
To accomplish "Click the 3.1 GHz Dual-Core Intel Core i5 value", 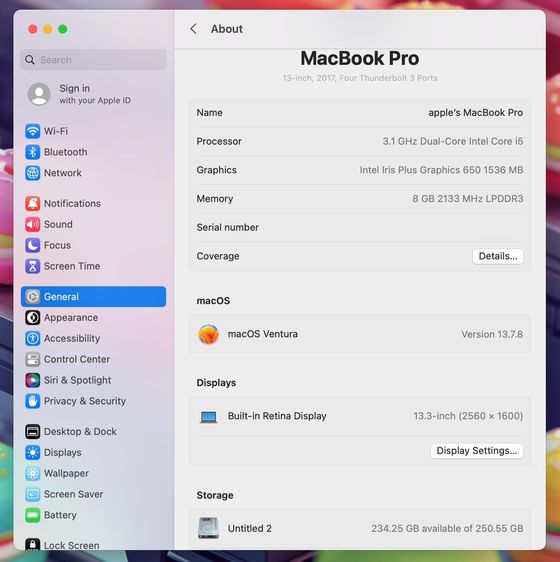I will pyautogui.click(x=452, y=141).
